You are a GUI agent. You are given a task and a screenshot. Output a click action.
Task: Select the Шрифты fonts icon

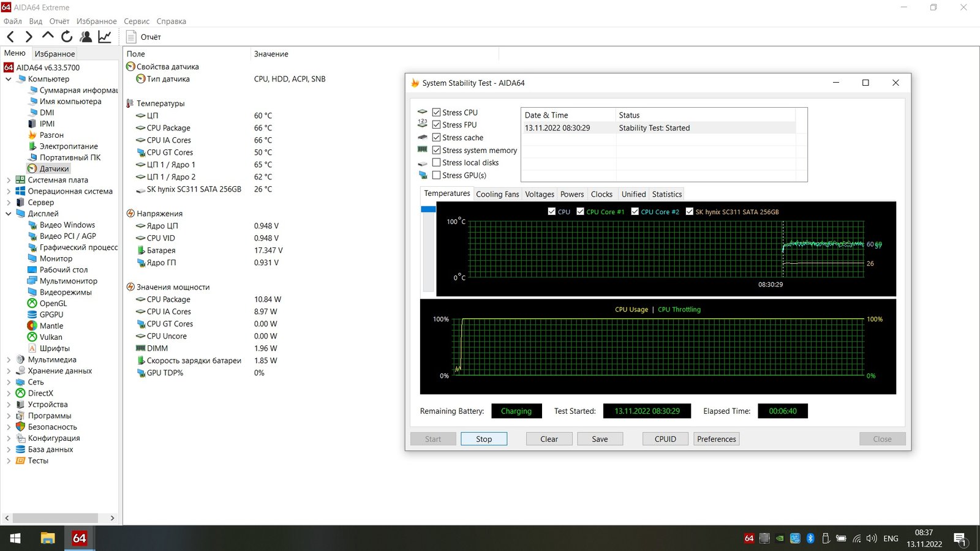click(x=32, y=348)
